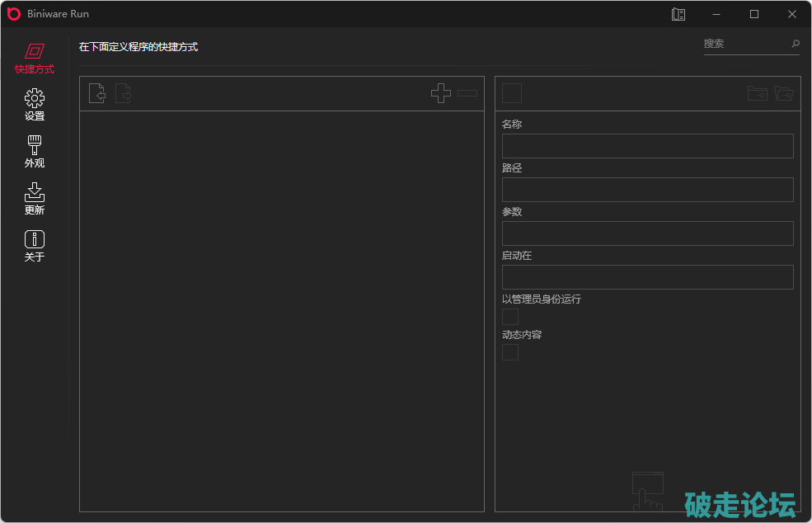
Task: Focus the 路径 path input field
Action: (647, 190)
